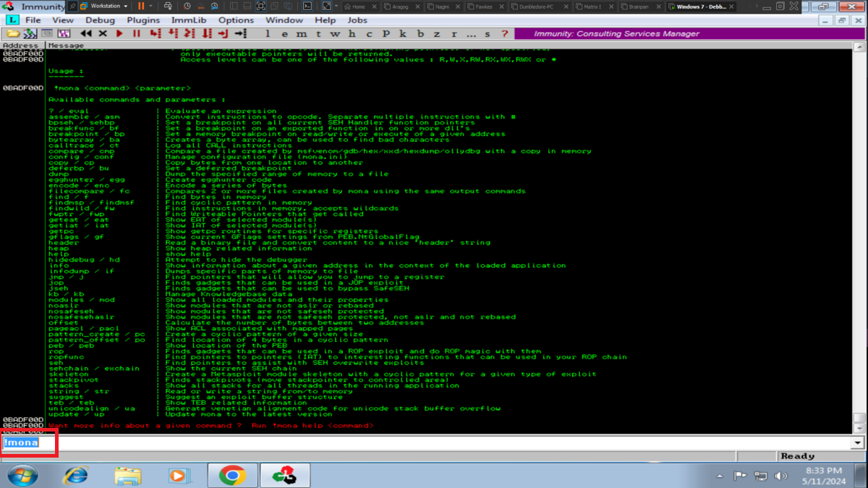Click the 'z' toolbar button
The width and height of the screenshot is (868, 488).
[x=437, y=33]
